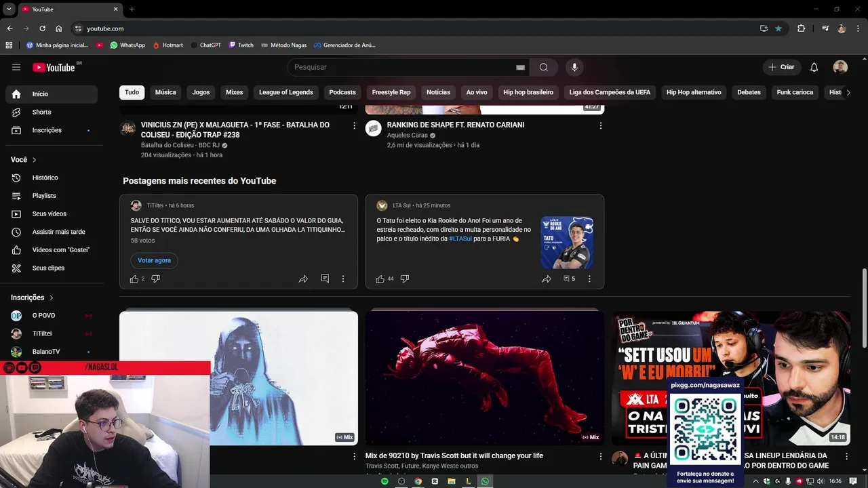Dislike the TiTiltei post

click(155, 279)
